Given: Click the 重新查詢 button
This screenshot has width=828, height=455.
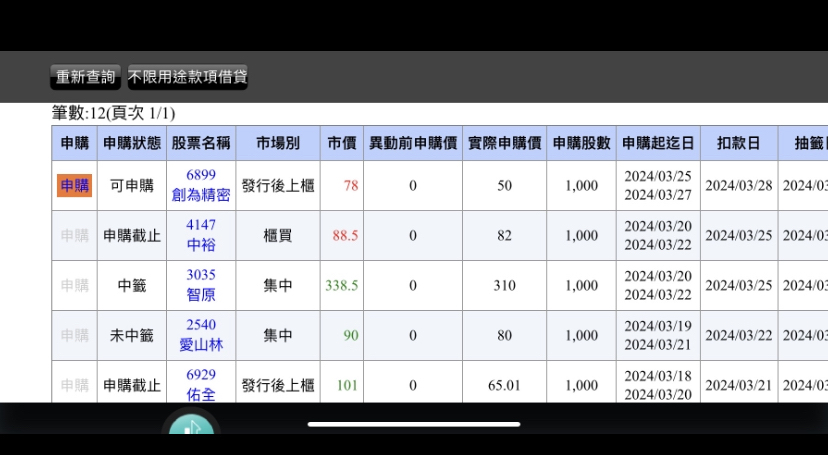Looking at the screenshot, I should pos(86,77).
